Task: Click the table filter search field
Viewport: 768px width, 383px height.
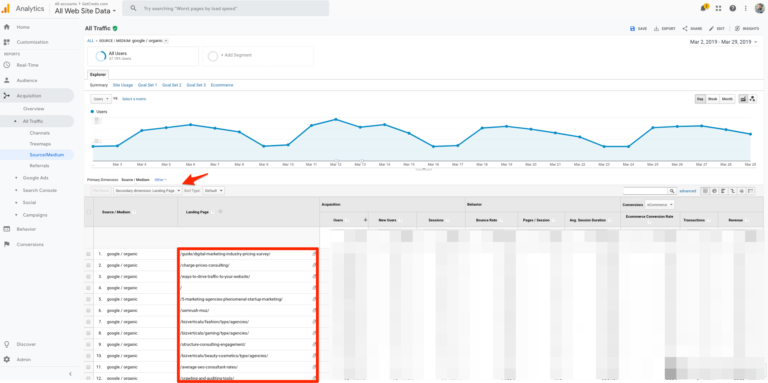Action: (646, 191)
